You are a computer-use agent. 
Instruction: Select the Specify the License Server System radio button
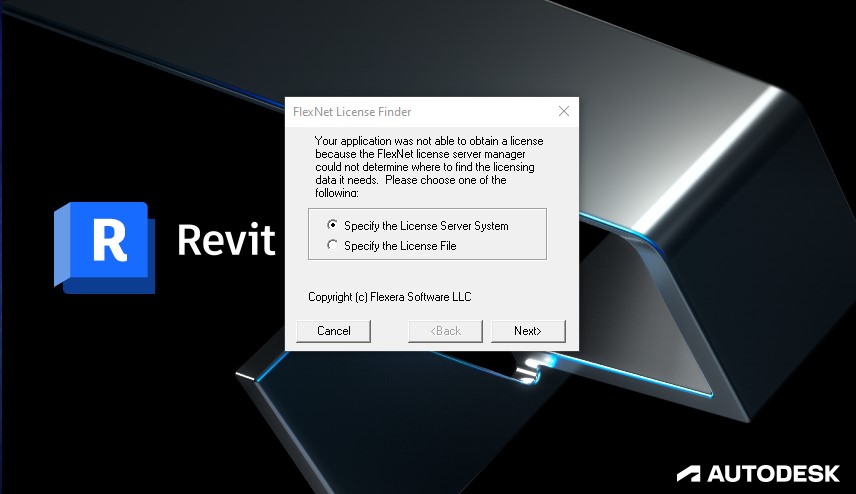pyautogui.click(x=333, y=226)
